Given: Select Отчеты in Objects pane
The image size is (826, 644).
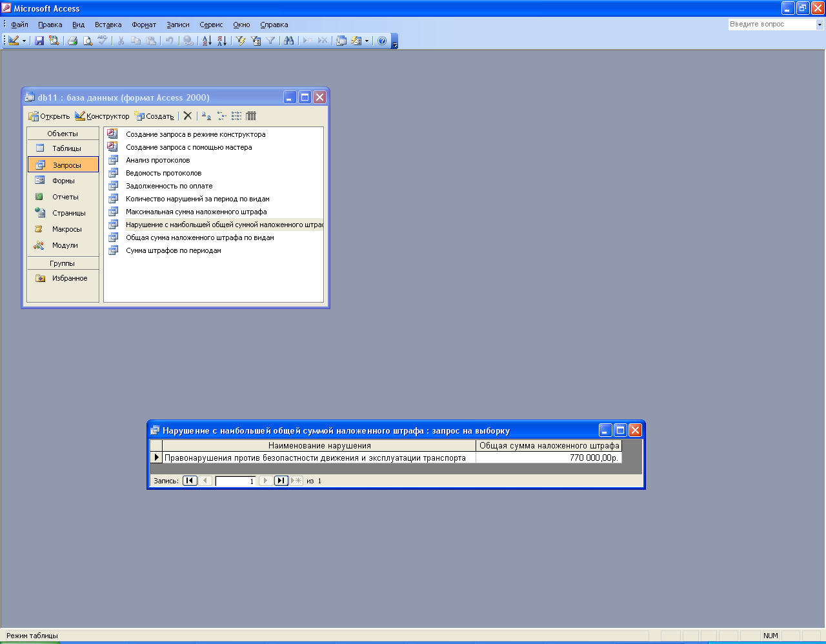Looking at the screenshot, I should tap(63, 197).
